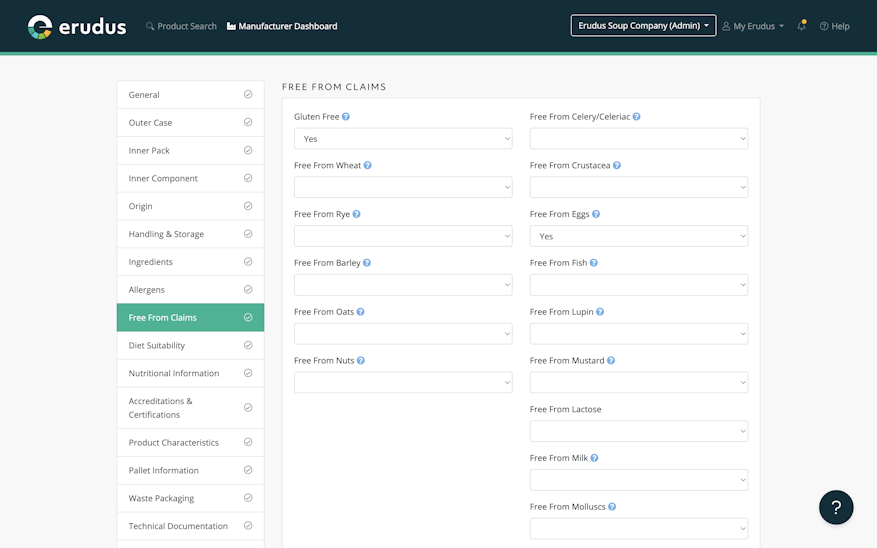Expand the Erudus Soup Company account switcher
This screenshot has height=548, width=877.
tap(643, 26)
